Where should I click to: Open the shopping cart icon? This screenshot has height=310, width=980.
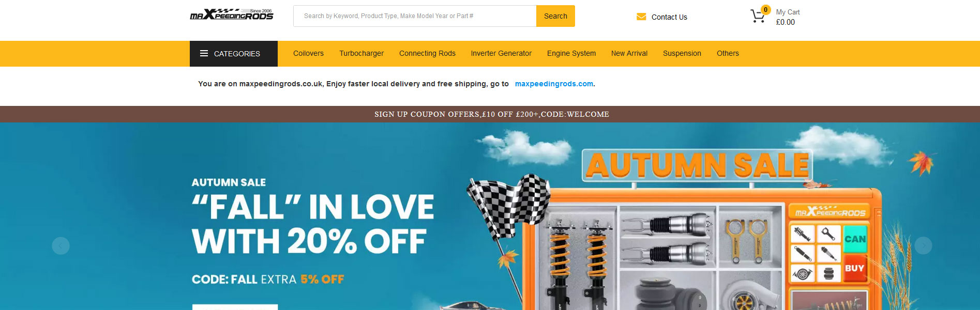[x=757, y=17]
